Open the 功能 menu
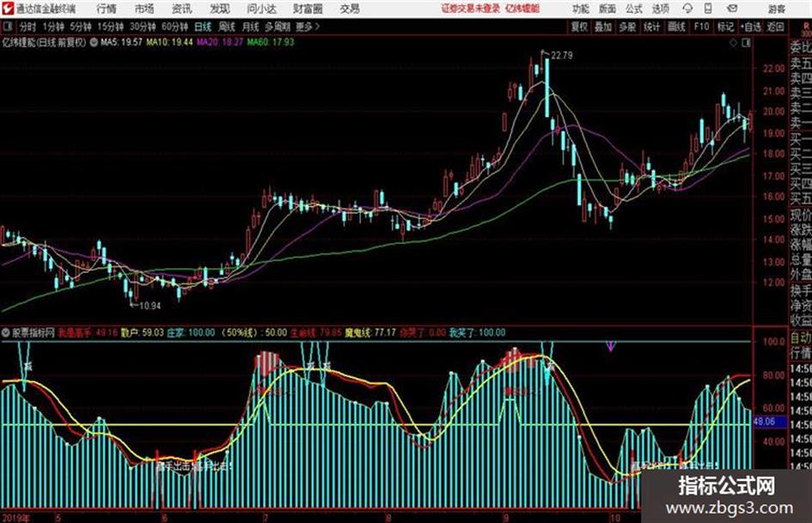Image resolution: width=812 pixels, height=523 pixels. (x=581, y=9)
